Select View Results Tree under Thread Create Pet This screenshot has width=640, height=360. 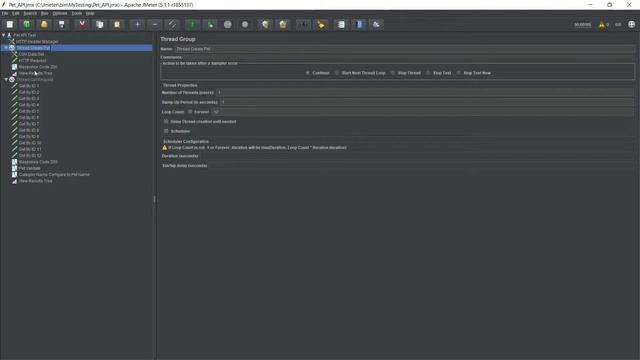(36, 73)
